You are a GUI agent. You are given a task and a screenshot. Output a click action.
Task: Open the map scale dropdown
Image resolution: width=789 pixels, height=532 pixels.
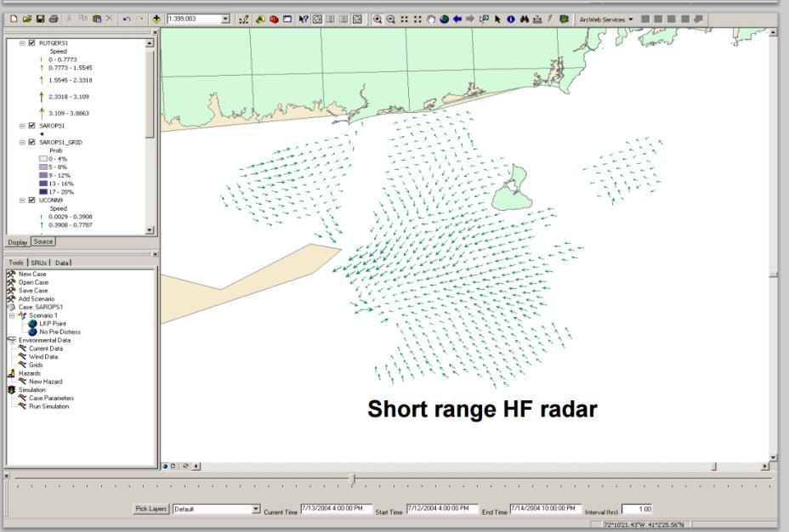(x=225, y=19)
